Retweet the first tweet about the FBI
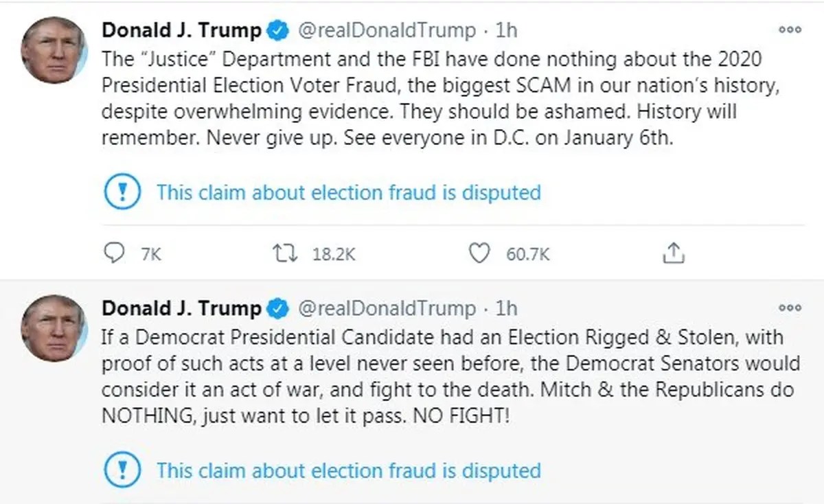Image resolution: width=824 pixels, height=504 pixels. tap(284, 254)
